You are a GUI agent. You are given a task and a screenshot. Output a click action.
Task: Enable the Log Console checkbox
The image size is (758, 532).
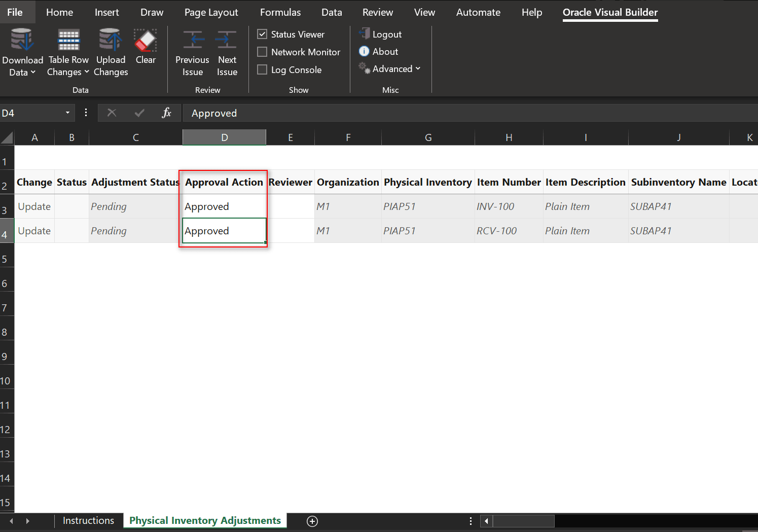(x=262, y=69)
